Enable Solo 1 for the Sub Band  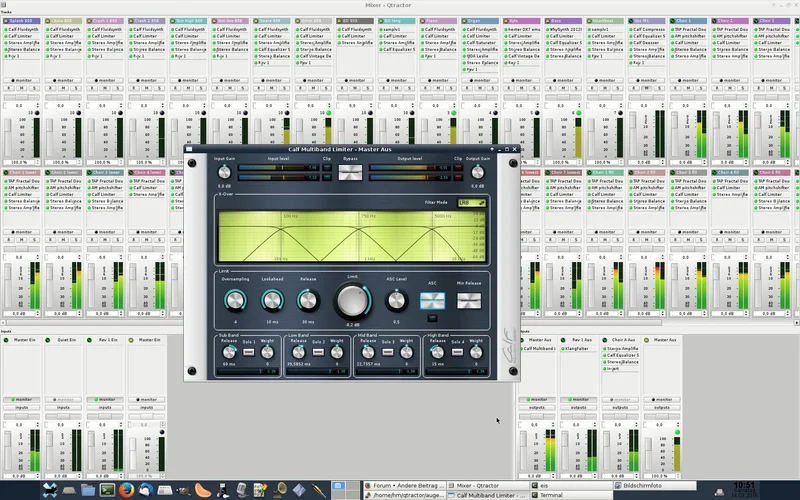(x=250, y=352)
